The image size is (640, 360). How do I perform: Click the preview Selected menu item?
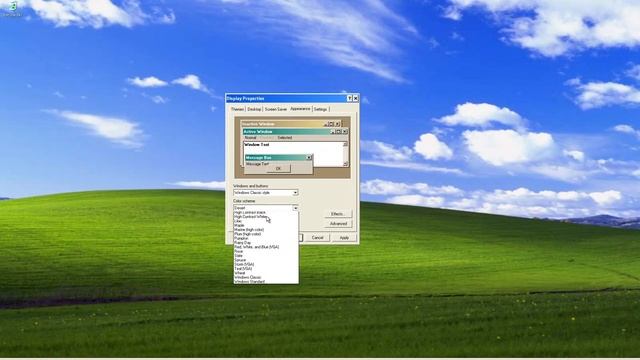point(285,138)
